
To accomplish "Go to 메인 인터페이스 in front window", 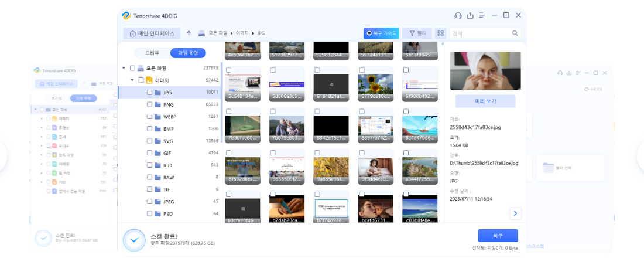I will (x=152, y=33).
